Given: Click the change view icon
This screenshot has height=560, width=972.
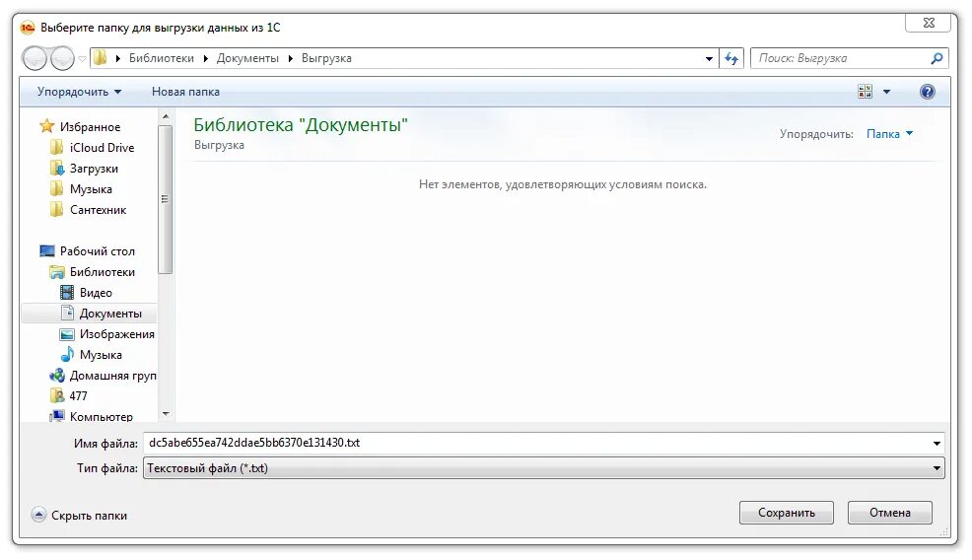Looking at the screenshot, I should coord(865,92).
